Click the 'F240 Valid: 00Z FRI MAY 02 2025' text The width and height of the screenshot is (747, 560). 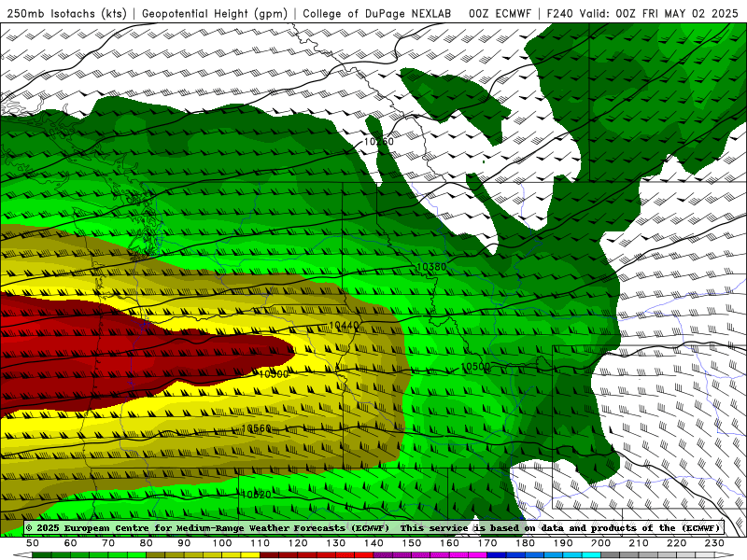point(642,13)
